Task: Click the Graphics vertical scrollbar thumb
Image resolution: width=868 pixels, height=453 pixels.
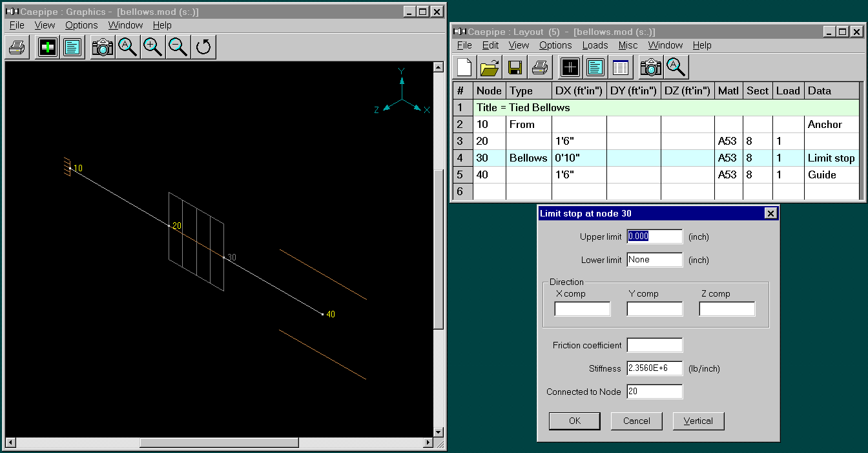Action: 439,249
